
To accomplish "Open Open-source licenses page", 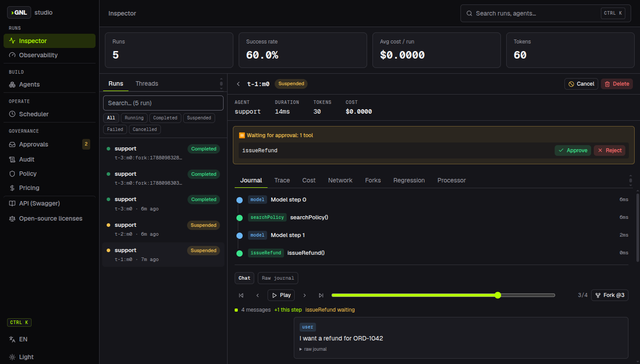I will (49, 218).
